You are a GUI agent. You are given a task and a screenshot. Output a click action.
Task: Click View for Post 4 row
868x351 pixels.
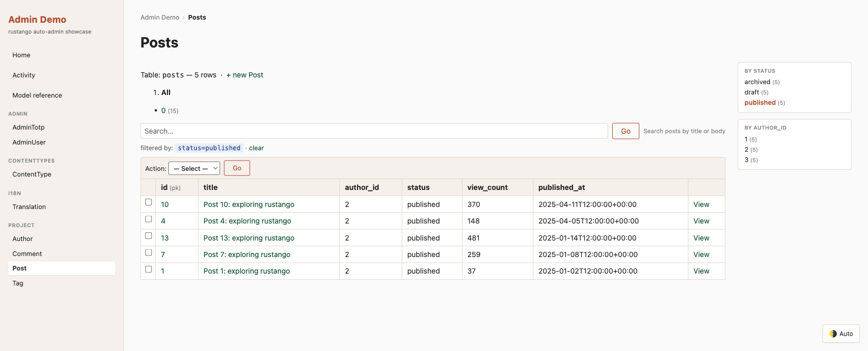(701, 221)
